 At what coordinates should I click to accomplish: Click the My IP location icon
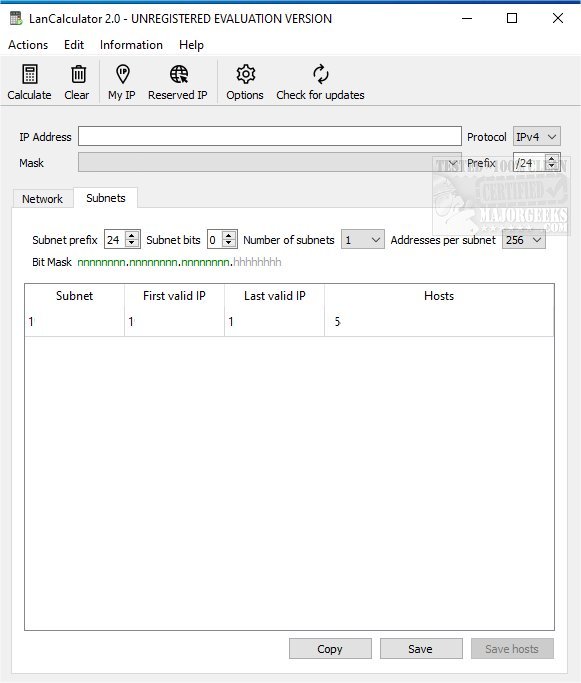click(123, 74)
